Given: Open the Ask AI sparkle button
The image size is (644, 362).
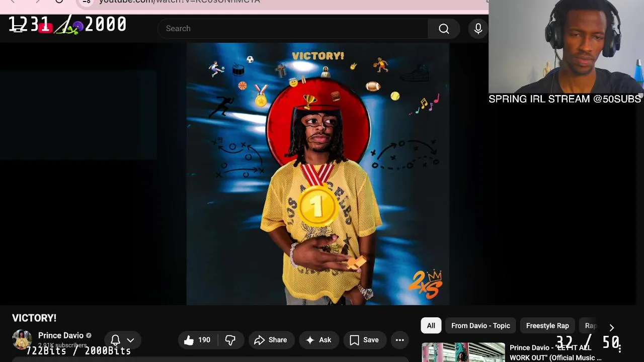Looking at the screenshot, I should (318, 340).
